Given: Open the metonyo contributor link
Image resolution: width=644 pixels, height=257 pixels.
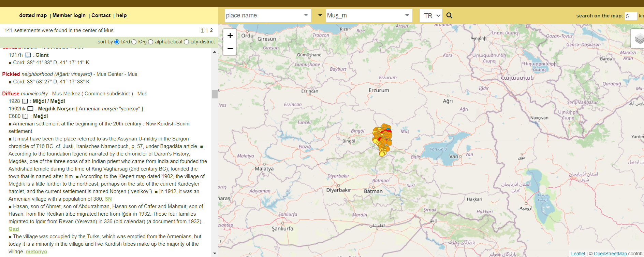Looking at the screenshot, I should 36,252.
